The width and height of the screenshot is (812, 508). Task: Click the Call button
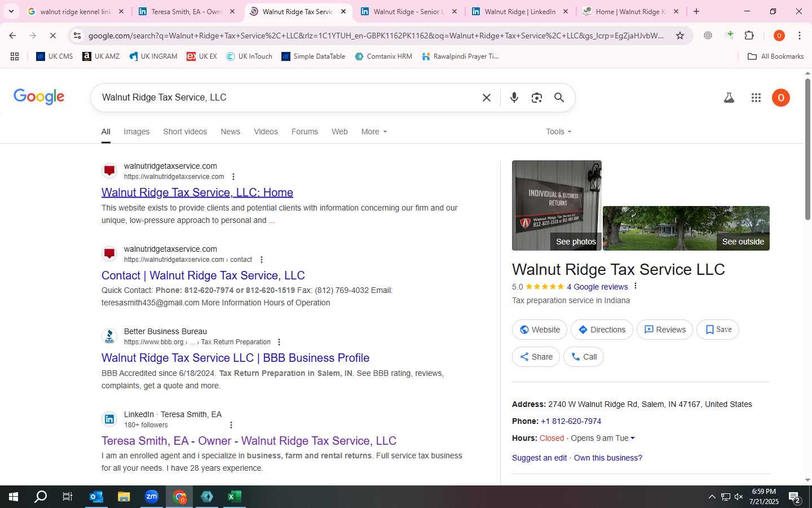tap(584, 357)
